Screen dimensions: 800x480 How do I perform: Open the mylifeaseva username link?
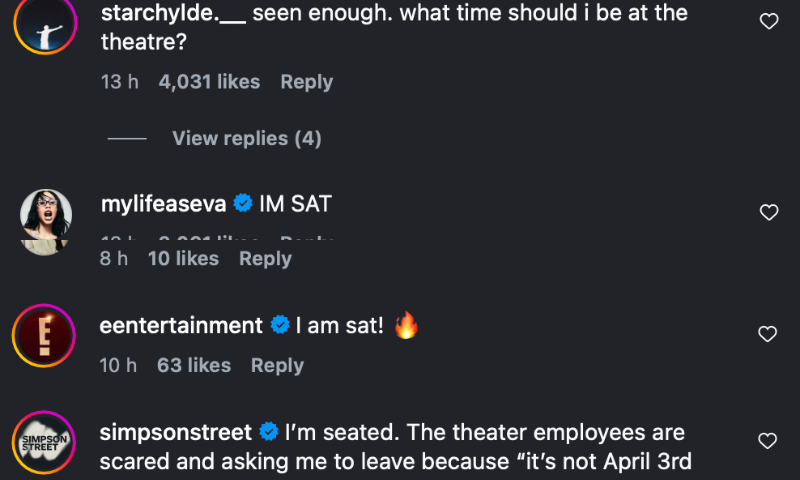tap(163, 204)
